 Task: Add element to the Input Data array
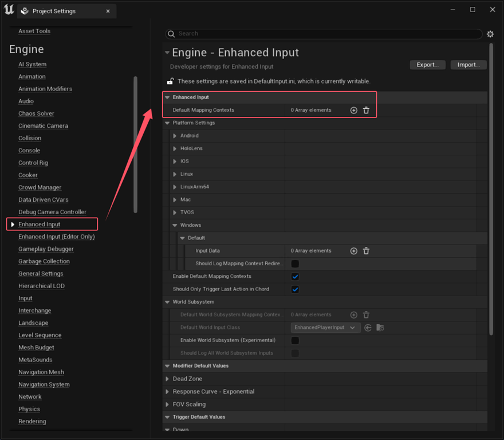tap(353, 251)
